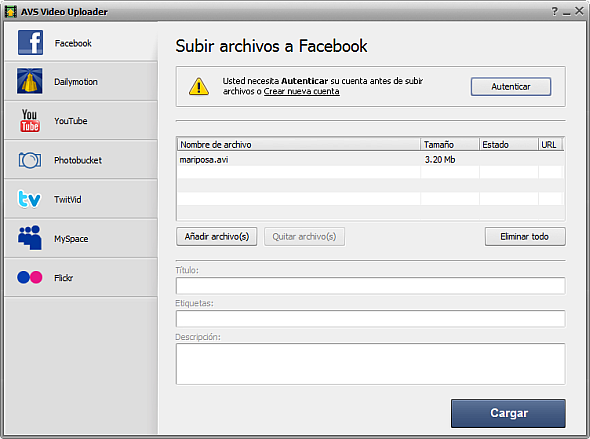Select the TwitVid tv icon
This screenshot has width=590, height=439.
point(29,199)
